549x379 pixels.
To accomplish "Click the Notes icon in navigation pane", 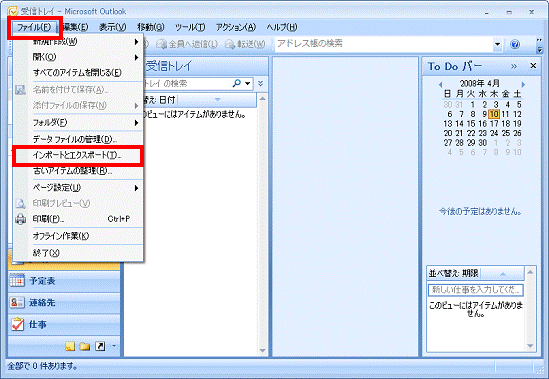I will coord(70,346).
